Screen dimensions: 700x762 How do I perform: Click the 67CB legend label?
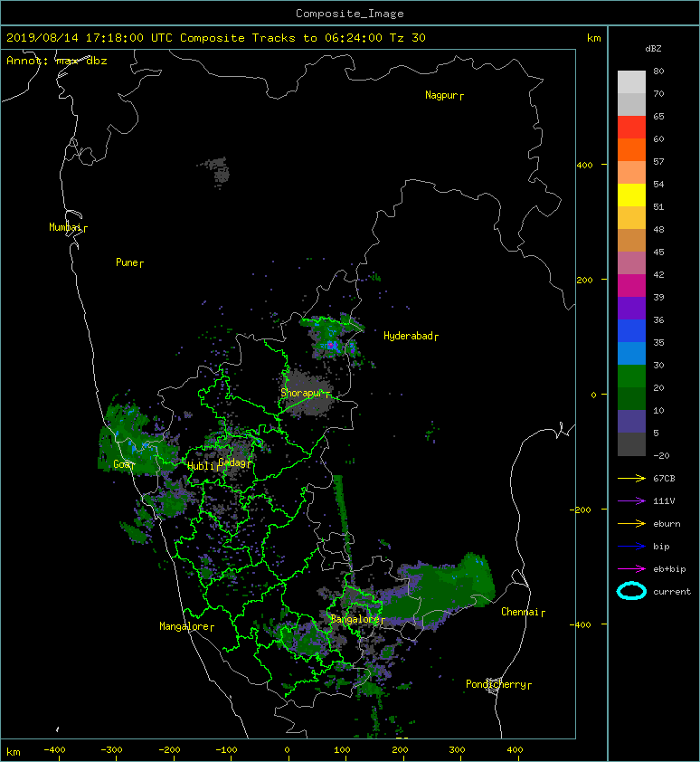click(664, 479)
